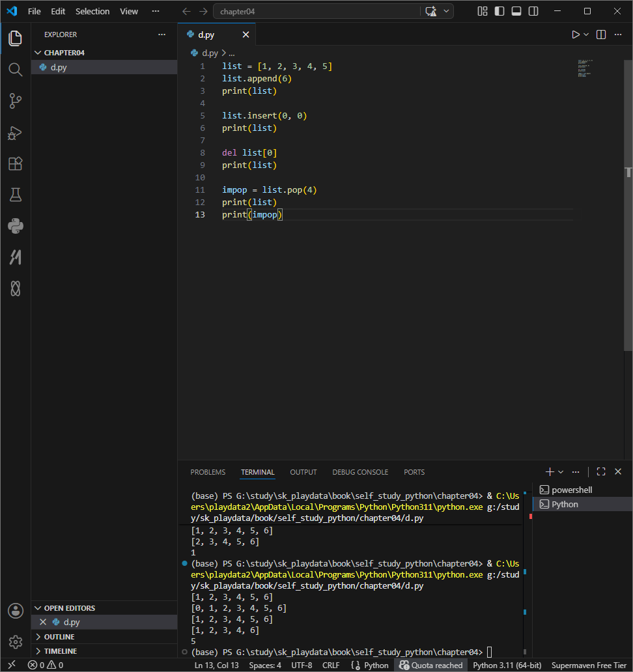Switch to the OUTPUT panel tab

[x=303, y=472]
